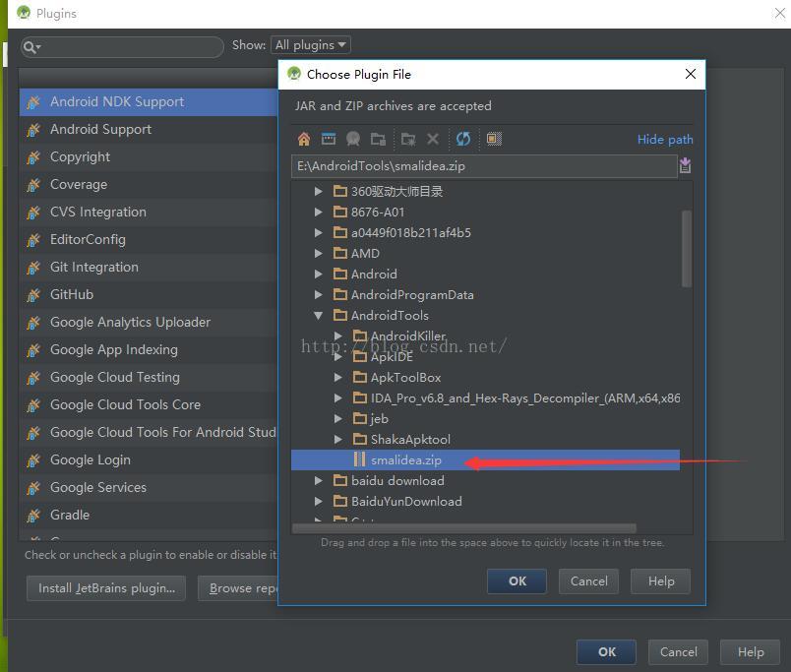Expand the Android folder node
The width and height of the screenshot is (791, 672).
coord(319,274)
